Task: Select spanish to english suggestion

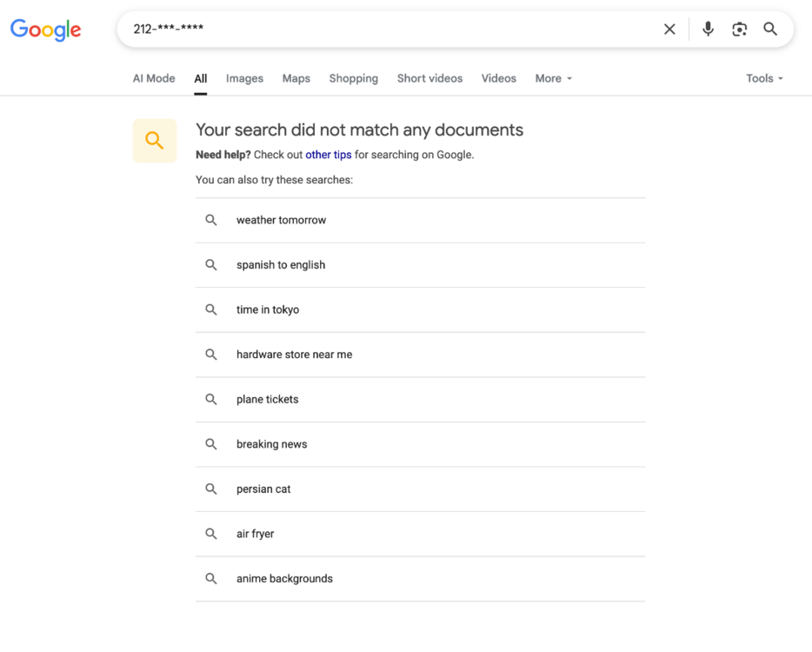Action: coord(281,265)
